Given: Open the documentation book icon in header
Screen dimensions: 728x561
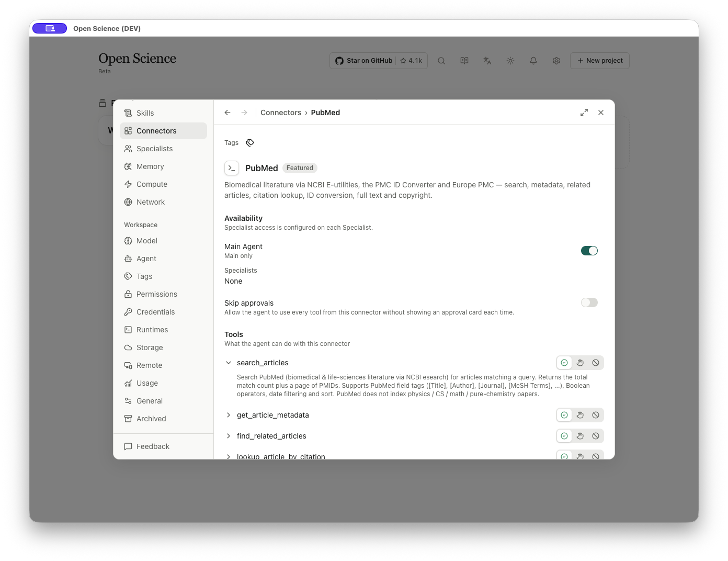Looking at the screenshot, I should pos(464,61).
